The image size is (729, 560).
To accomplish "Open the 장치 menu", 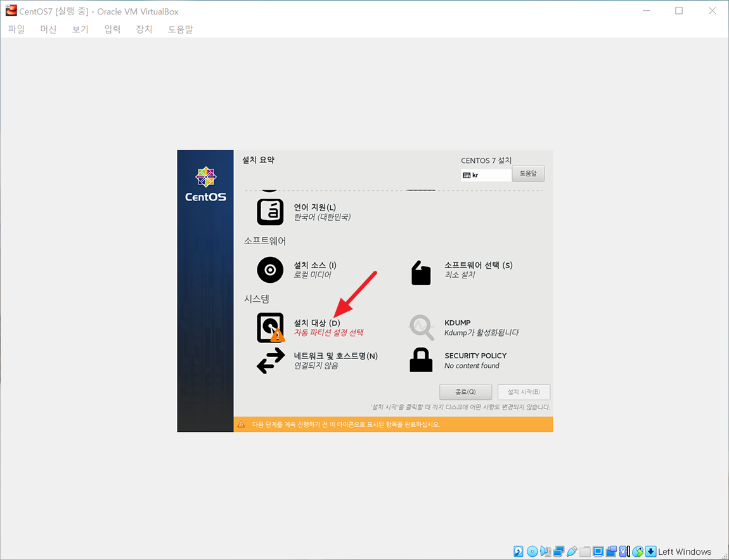I will tap(144, 29).
